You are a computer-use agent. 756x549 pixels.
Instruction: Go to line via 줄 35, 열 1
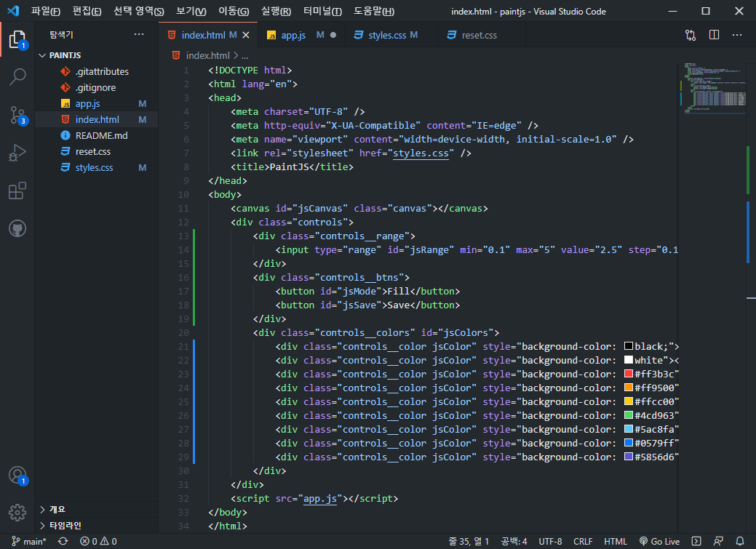pos(469,541)
